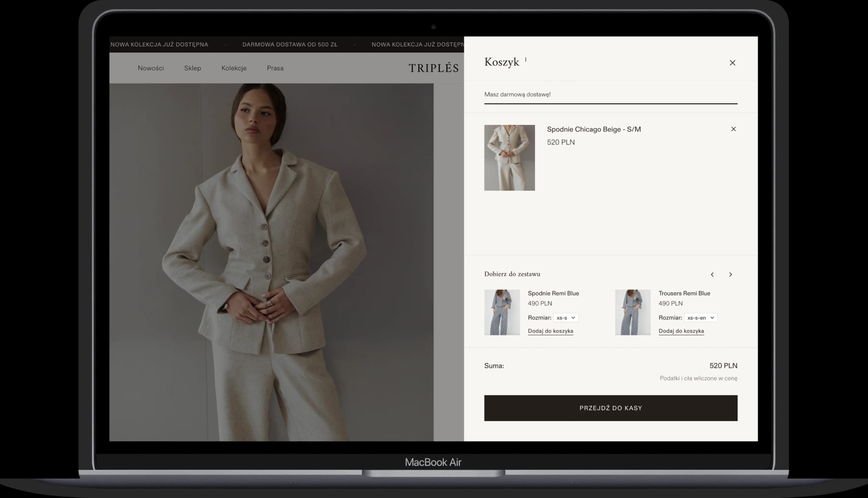Click the Spodnie Chicago Beige product title
This screenshot has width=868, height=498.
(x=594, y=129)
